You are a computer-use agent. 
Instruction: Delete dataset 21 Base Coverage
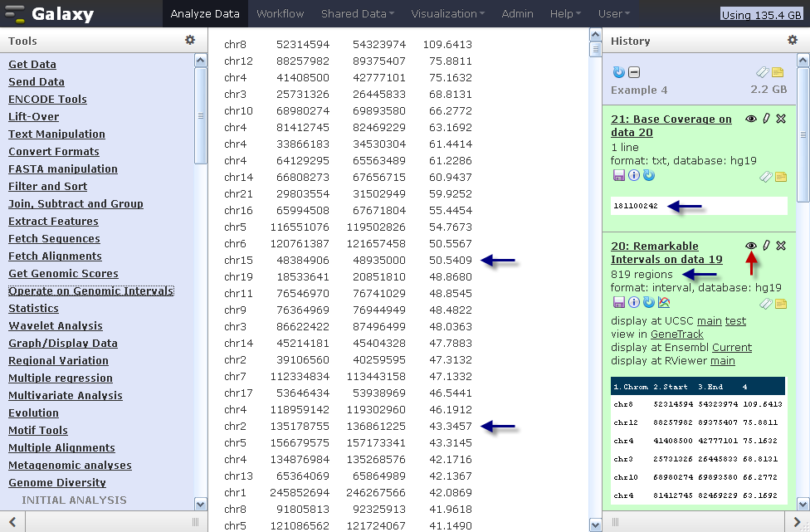pyautogui.click(x=781, y=119)
